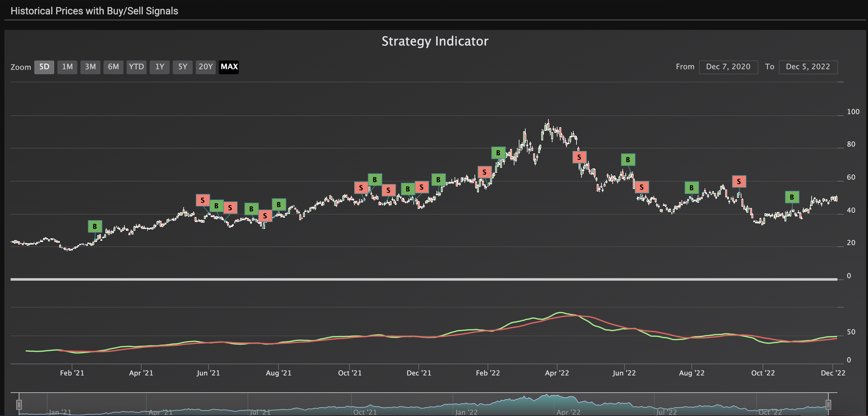The width and height of the screenshot is (868, 416).
Task: Click the YTD zoom button
Action: click(x=136, y=67)
